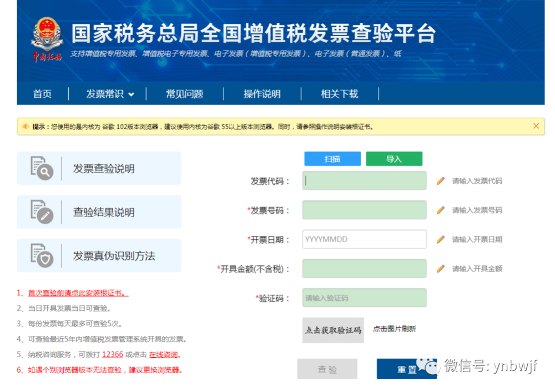
Task: Open the 查验结果说明 panel
Action: [x=99, y=212]
